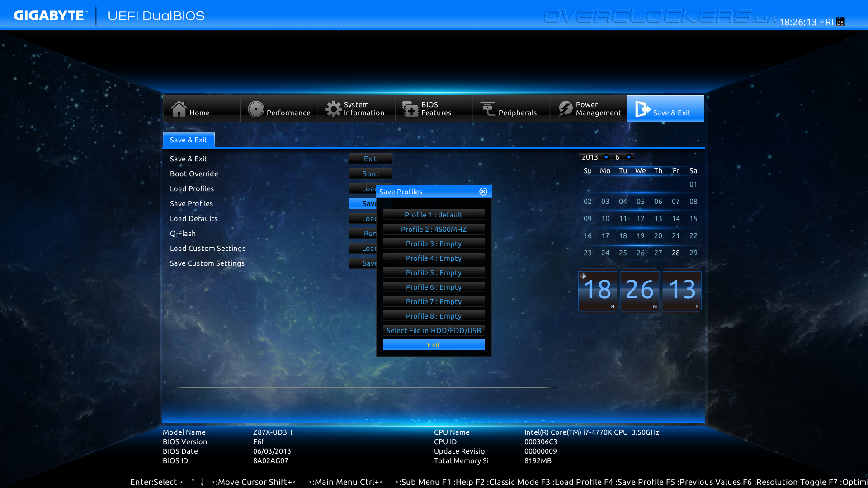Image resolution: width=868 pixels, height=488 pixels.
Task: Click the BIOS Features chip icon
Action: point(410,109)
